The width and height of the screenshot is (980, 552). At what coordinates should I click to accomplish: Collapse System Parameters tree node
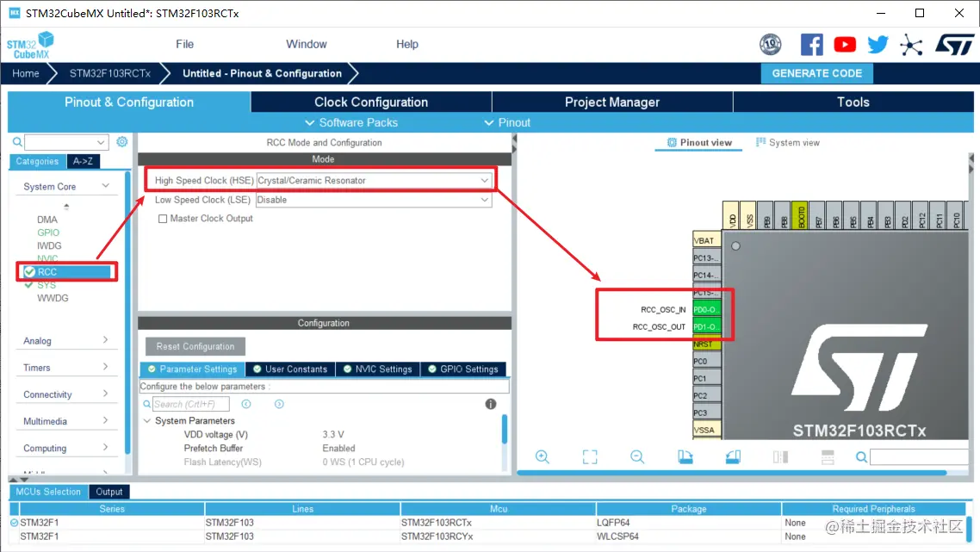[x=147, y=421]
